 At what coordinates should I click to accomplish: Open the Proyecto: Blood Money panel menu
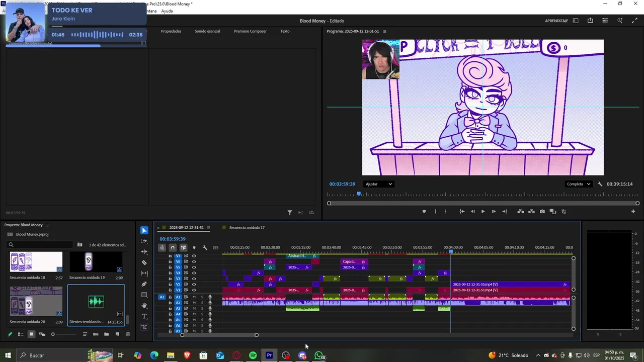click(x=47, y=225)
